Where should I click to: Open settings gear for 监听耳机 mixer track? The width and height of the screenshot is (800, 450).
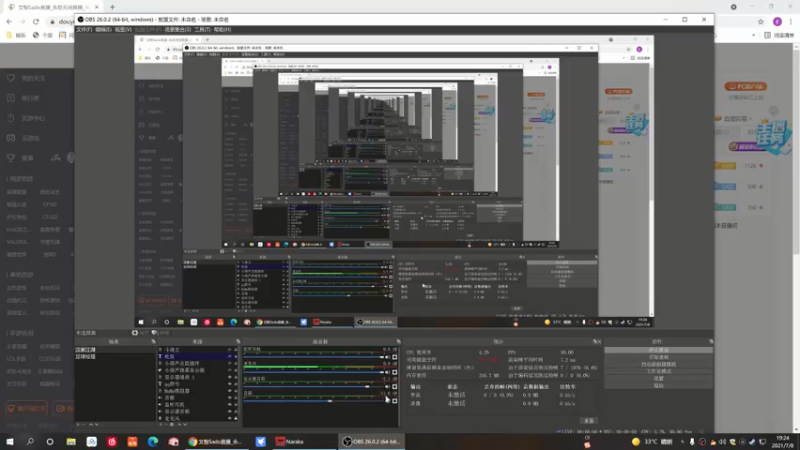[394, 357]
